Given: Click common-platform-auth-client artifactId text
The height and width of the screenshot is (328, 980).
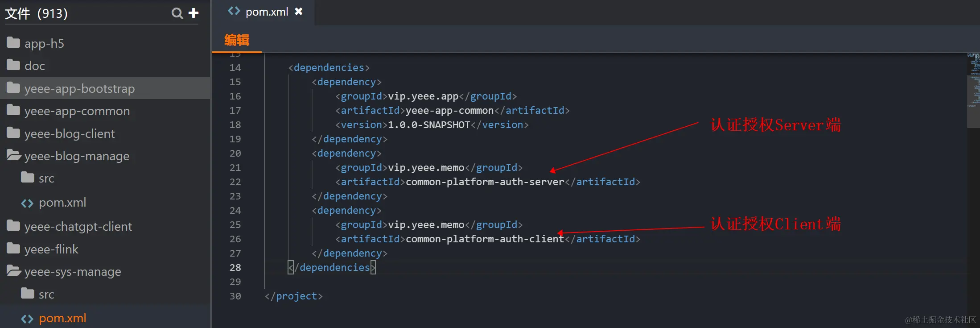Looking at the screenshot, I should tap(485, 239).
